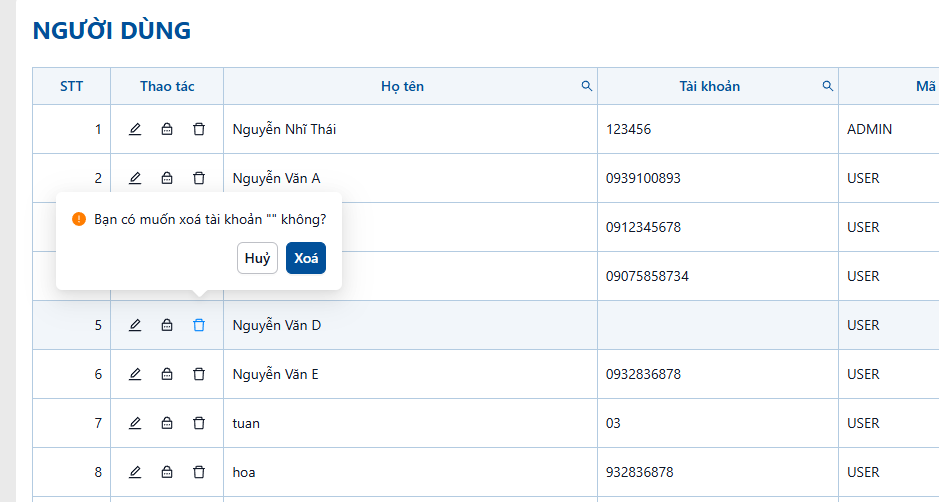Click popup message Bạn có muốn xoá tài khoản
Image resolution: width=939 pixels, height=502 pixels.
point(210,219)
